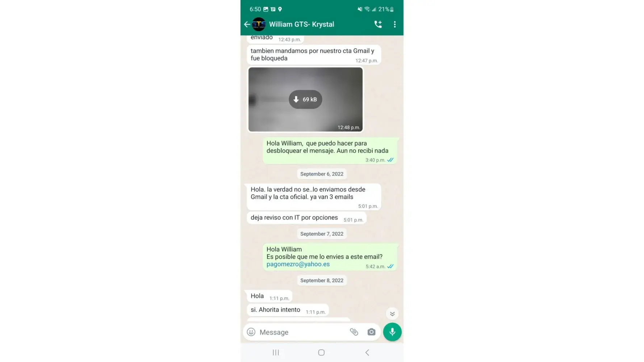This screenshot has width=644, height=362.
Task: Tap the back arrow in chat header
Action: [247, 24]
